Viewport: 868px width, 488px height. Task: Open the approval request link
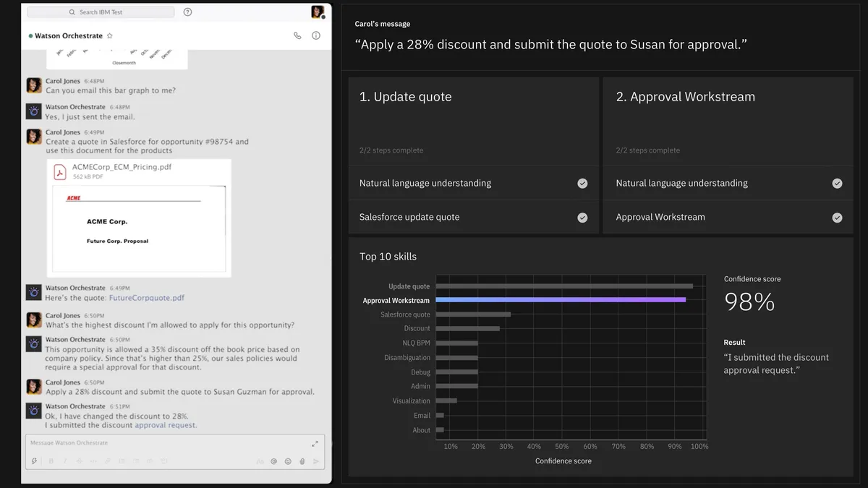(x=166, y=425)
